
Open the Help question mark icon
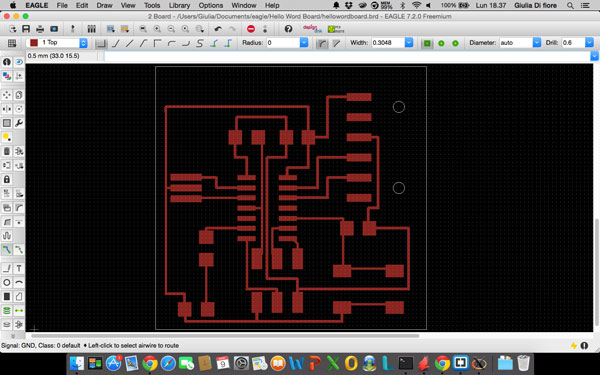click(289, 29)
